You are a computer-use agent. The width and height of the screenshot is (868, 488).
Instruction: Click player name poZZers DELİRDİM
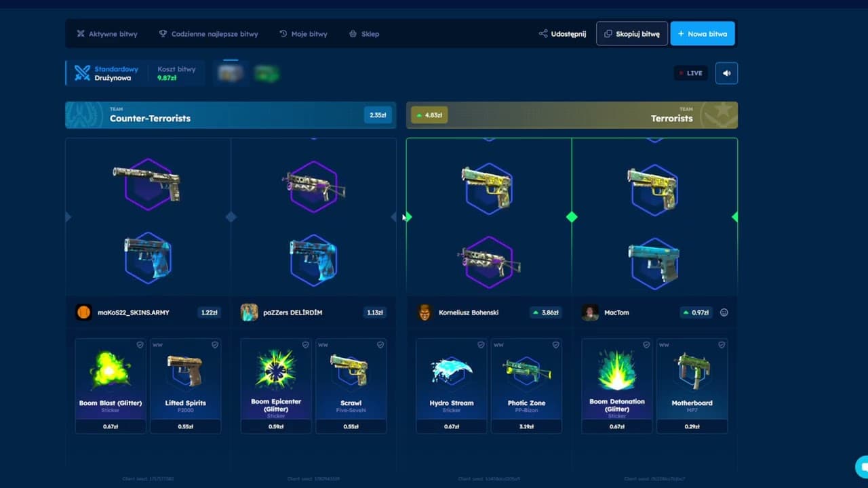[293, 312]
